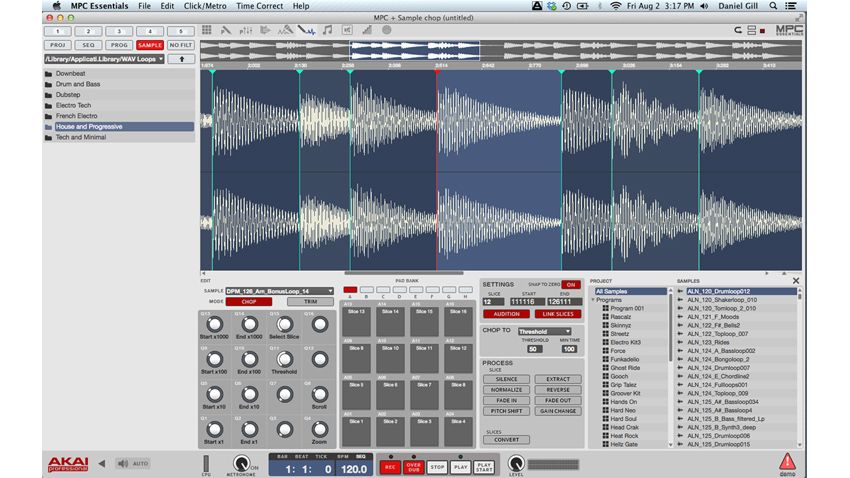This screenshot has width=850, height=478.
Task: Open the Main mode grid icon
Action: tap(207, 30)
